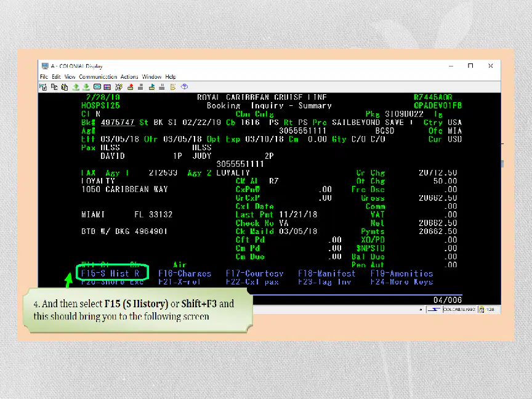Open the Actions menu
The width and height of the screenshot is (532, 399).
click(x=129, y=77)
